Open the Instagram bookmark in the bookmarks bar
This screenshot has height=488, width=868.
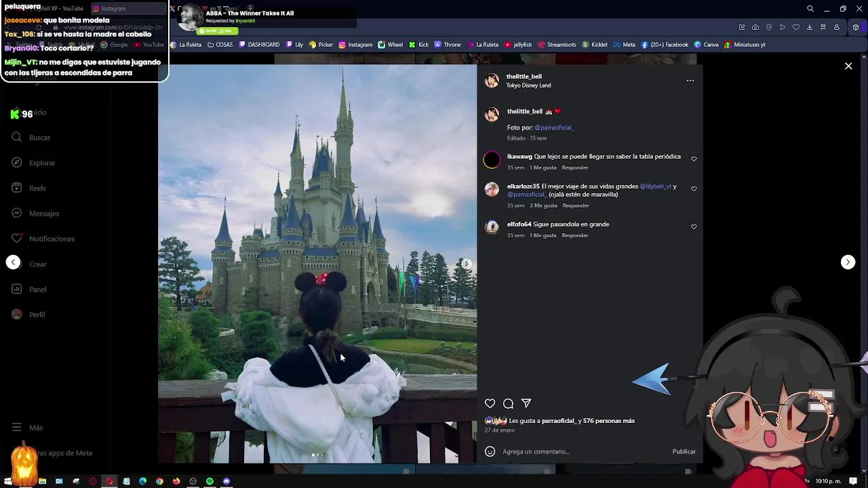pyautogui.click(x=355, y=45)
